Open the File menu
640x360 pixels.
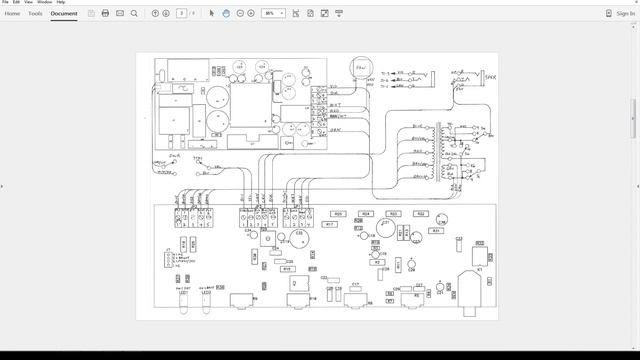pyautogui.click(x=5, y=2)
